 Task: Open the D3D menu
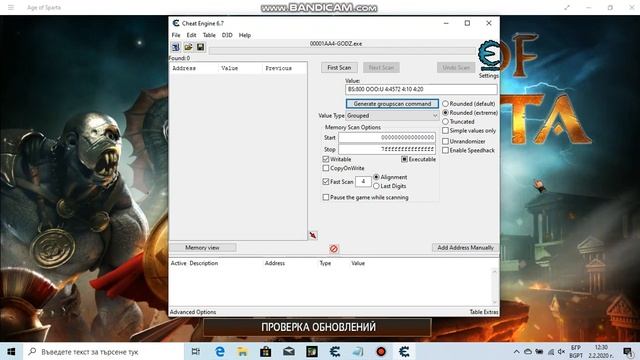227,35
